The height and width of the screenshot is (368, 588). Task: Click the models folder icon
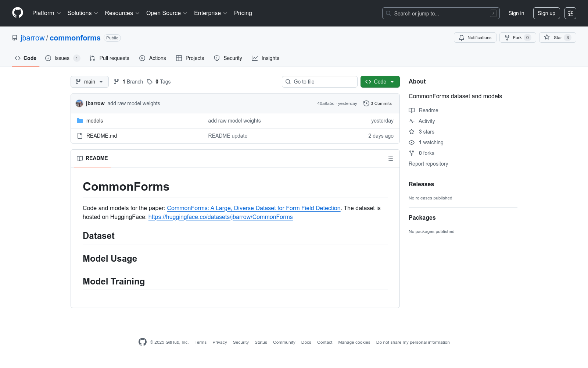(x=80, y=121)
